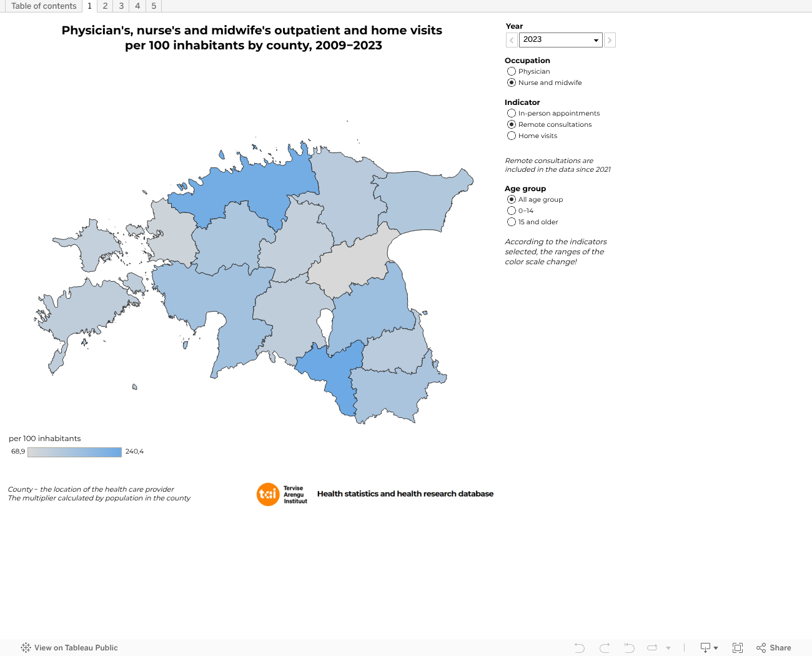The image size is (812, 656).
Task: Click the share icon
Action: point(761,648)
